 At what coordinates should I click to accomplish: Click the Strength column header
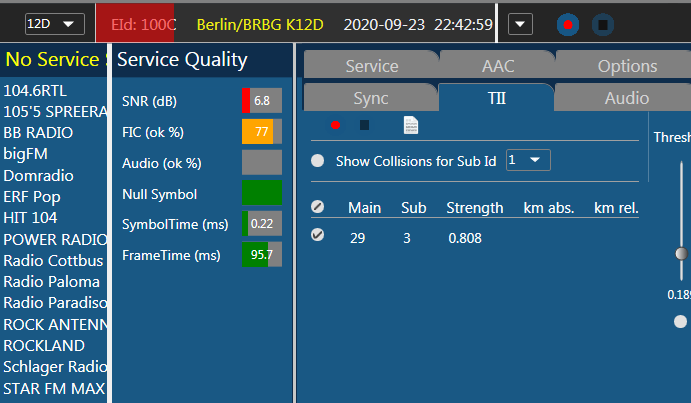475,208
